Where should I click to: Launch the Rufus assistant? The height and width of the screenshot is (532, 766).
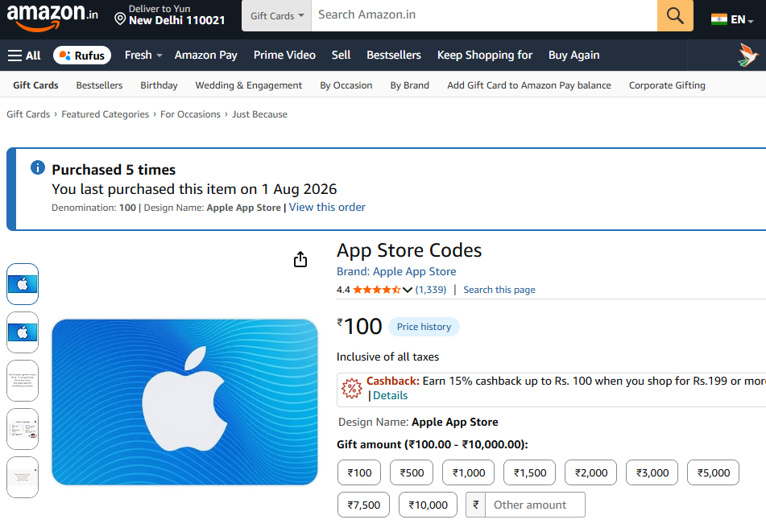tap(82, 56)
